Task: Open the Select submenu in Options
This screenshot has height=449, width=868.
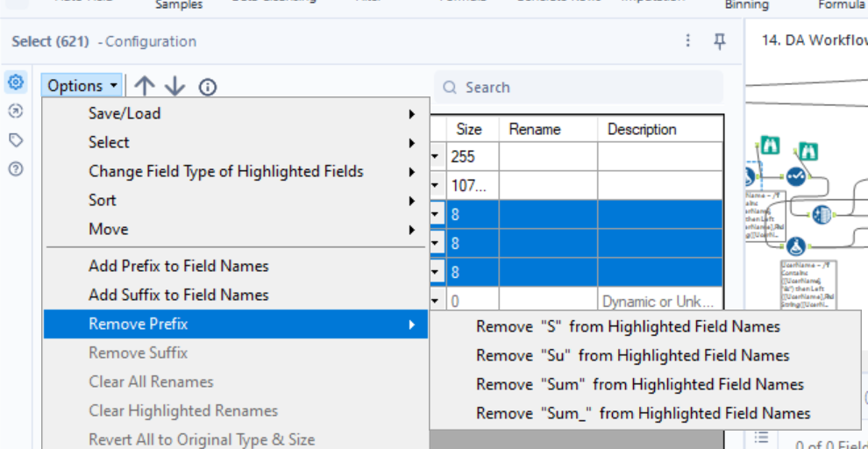Action: click(x=236, y=142)
